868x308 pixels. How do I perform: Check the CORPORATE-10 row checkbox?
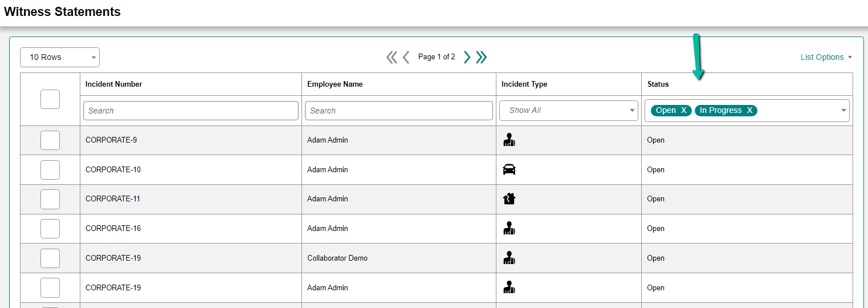click(50, 170)
